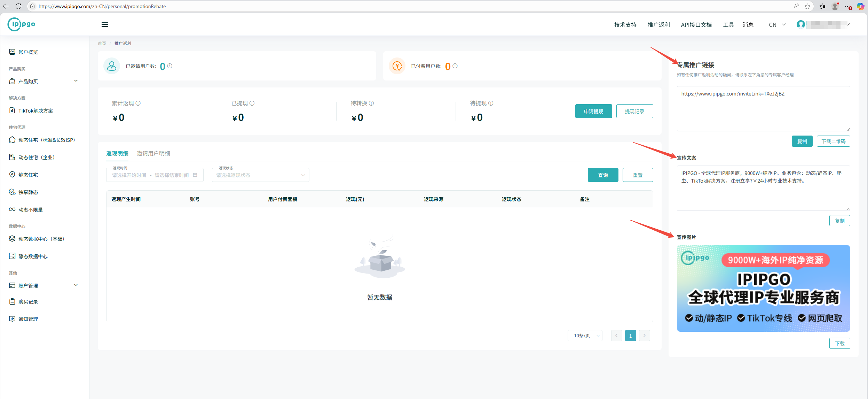Image resolution: width=868 pixels, height=399 pixels.
Task: Click the user avatar icon in header
Action: (800, 24)
